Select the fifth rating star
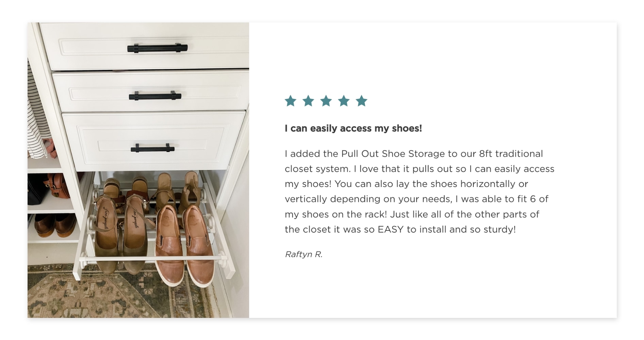The width and height of the screenshot is (644, 340). 361,101
